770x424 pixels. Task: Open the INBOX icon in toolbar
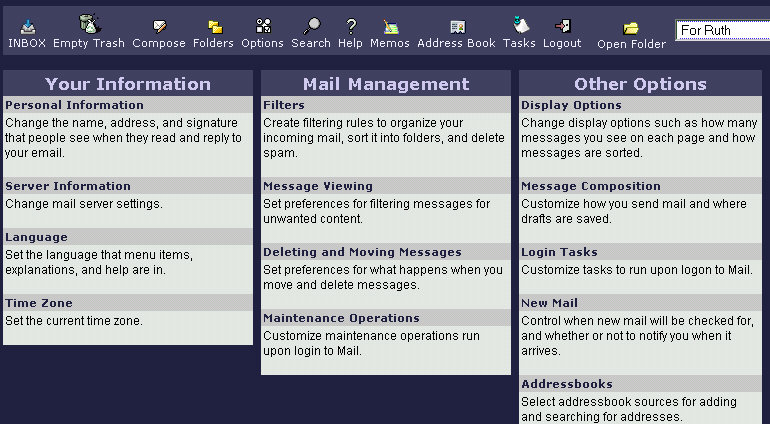point(27,27)
